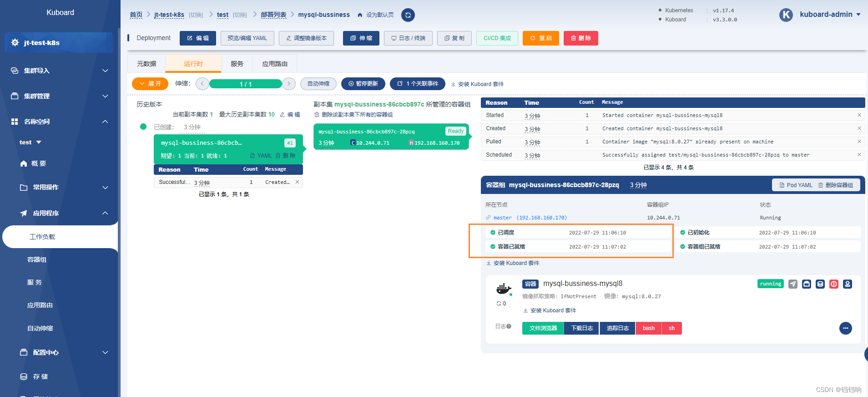Click the CI/CD 集成 button
The image size is (868, 397).
497,38
